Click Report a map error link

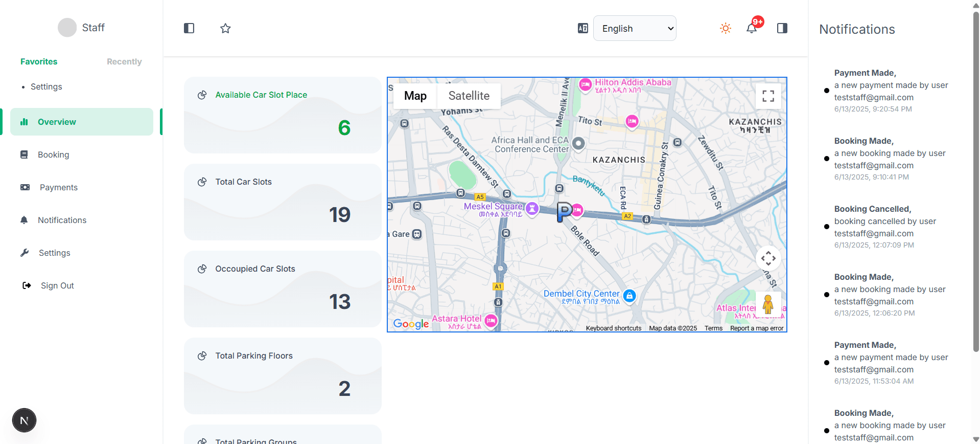click(x=756, y=328)
